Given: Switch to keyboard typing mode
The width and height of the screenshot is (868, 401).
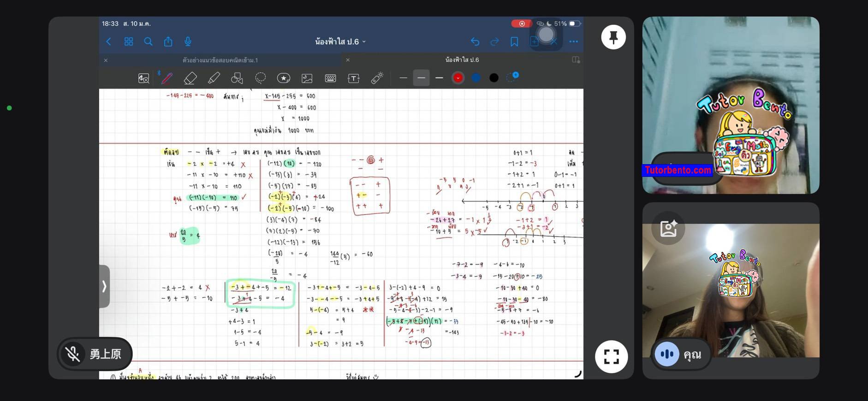Looking at the screenshot, I should tap(330, 78).
